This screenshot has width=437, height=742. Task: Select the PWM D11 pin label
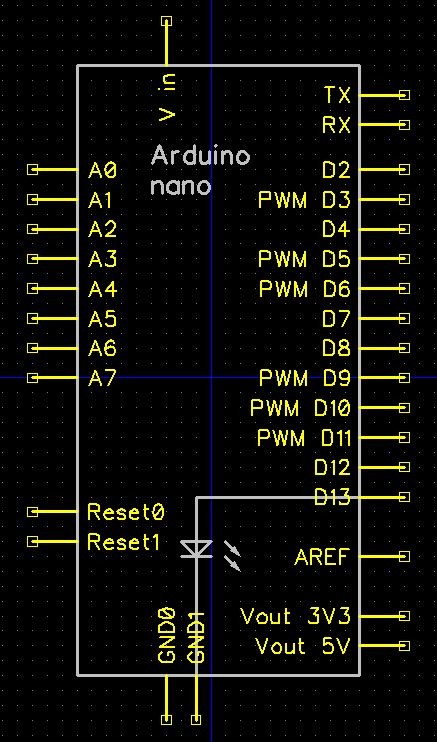[304, 437]
